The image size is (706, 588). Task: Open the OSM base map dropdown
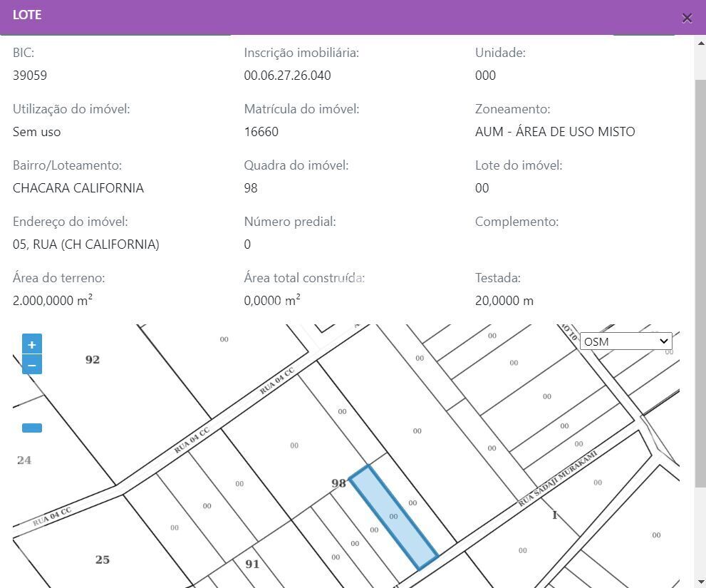(x=625, y=341)
